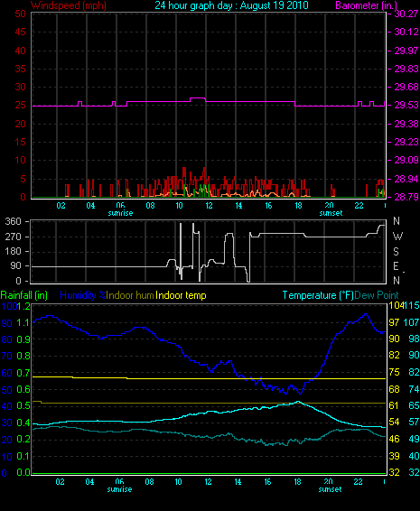This screenshot has width=420, height=511.
Task: Click the cyan temperature axis value 57
Action: point(415,422)
